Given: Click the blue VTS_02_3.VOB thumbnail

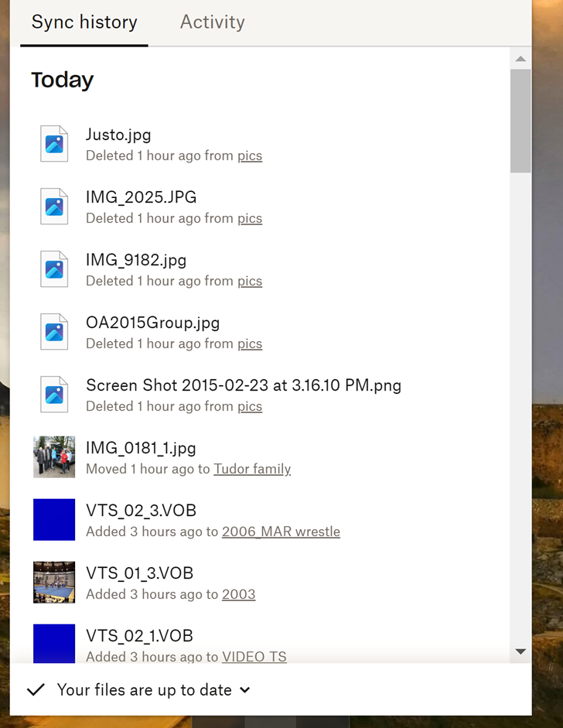Looking at the screenshot, I should click(54, 519).
